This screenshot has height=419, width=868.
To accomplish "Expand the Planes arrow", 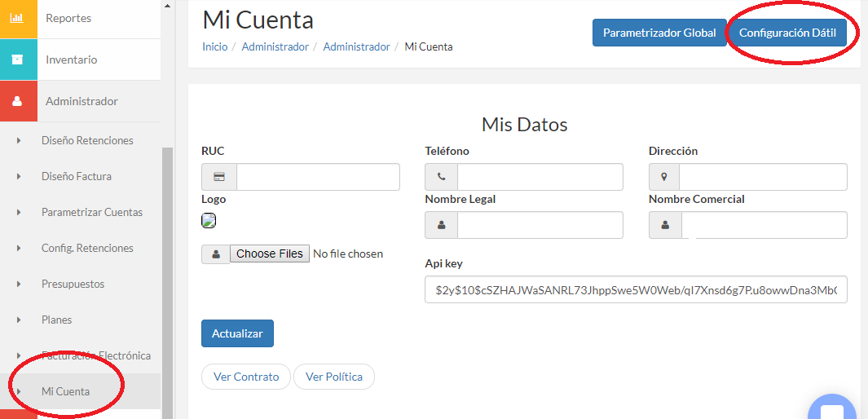I will tap(19, 320).
